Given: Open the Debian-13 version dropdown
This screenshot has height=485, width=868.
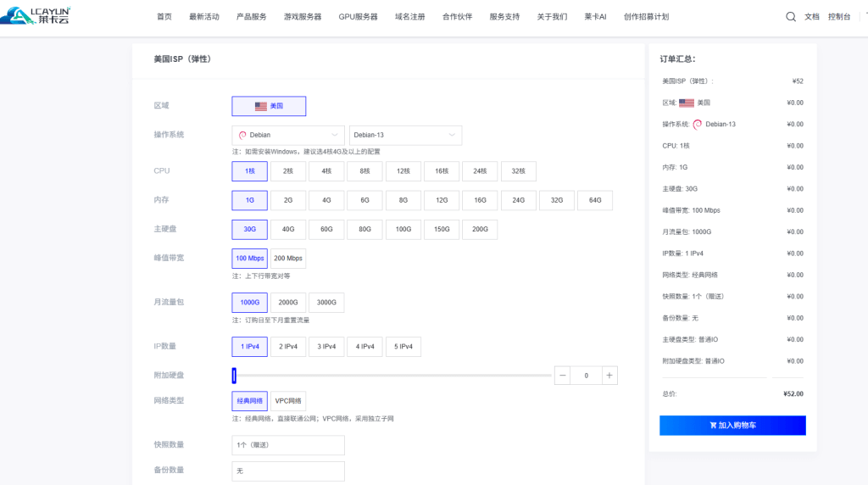Looking at the screenshot, I should [405, 136].
